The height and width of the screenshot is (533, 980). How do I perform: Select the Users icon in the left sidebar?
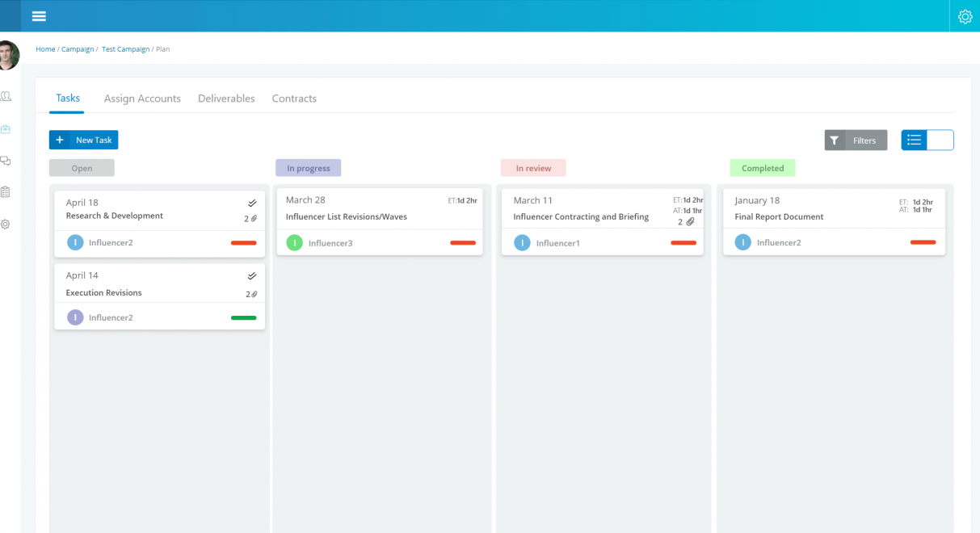[6, 95]
